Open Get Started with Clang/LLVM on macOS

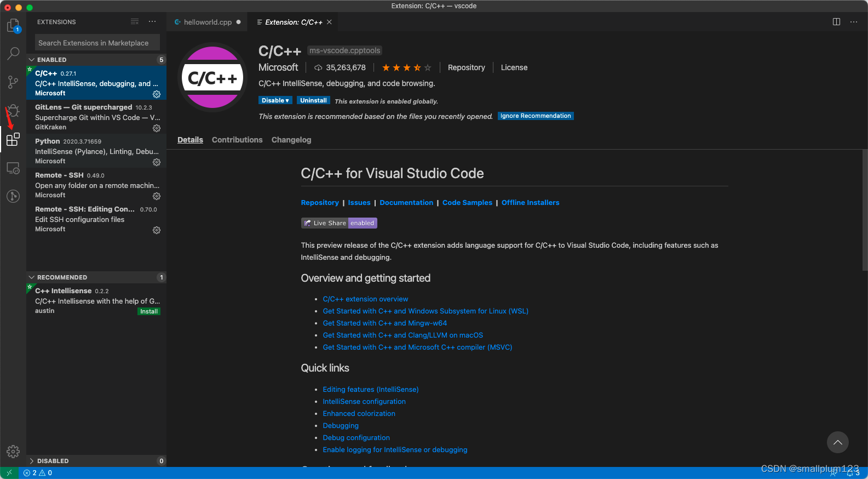[x=403, y=335]
